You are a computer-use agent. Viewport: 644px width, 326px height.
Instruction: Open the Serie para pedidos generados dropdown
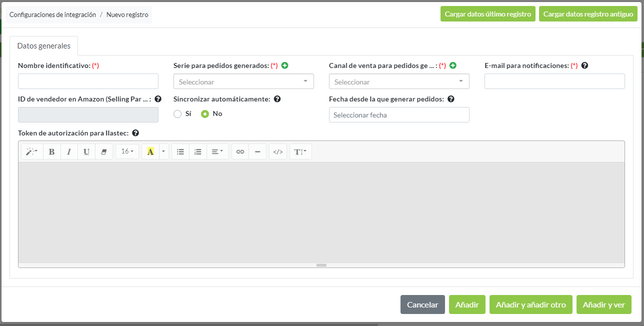(x=243, y=81)
